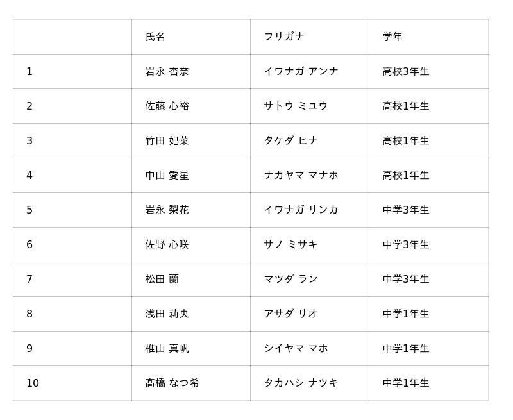The image size is (513, 420).
Task: Click the row number 7 cell
Action: (x=29, y=280)
